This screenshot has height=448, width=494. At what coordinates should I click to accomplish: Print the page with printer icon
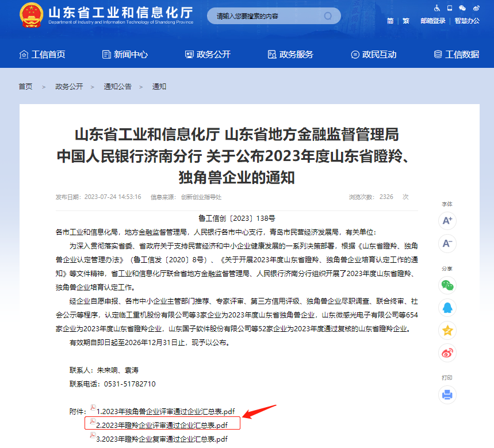(x=447, y=395)
